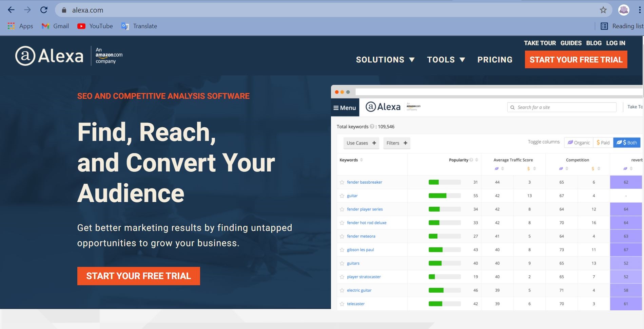Bookmark this page with the star icon
Viewport: 644px width, 329px height.
point(603,10)
